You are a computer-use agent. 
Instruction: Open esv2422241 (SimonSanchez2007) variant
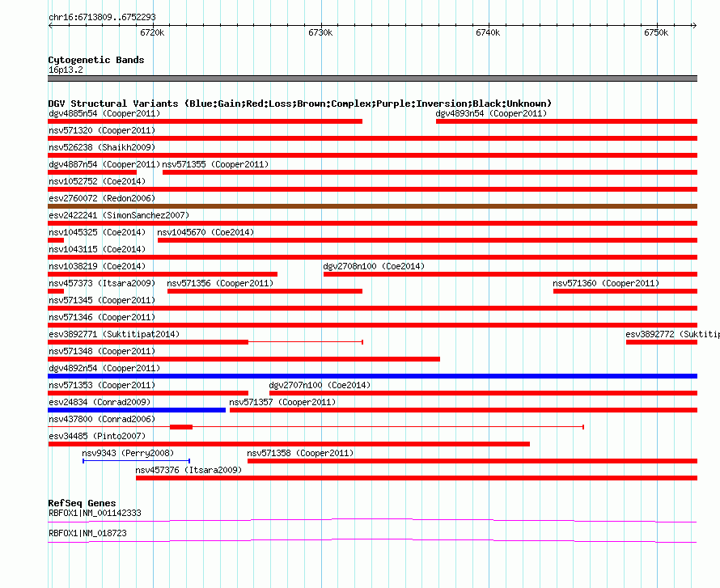coord(119,215)
